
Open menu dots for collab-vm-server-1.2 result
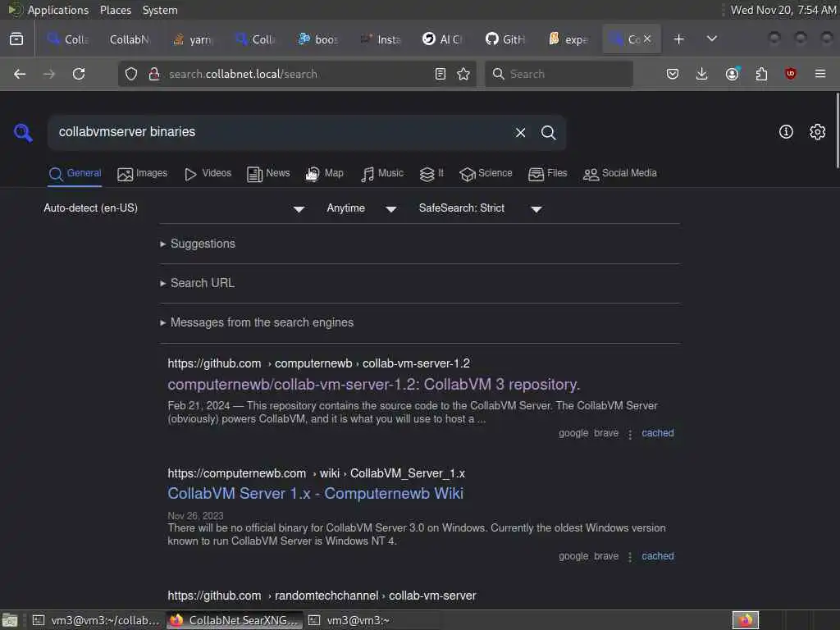click(x=630, y=434)
